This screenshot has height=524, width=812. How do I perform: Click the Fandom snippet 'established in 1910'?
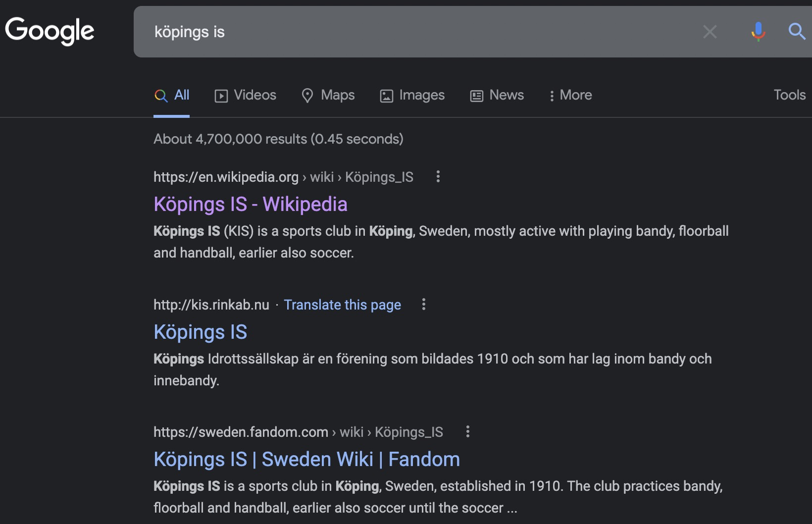(438, 497)
